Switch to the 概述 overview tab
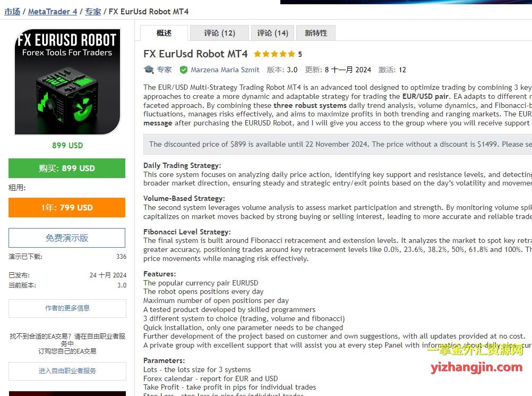 pyautogui.click(x=164, y=33)
